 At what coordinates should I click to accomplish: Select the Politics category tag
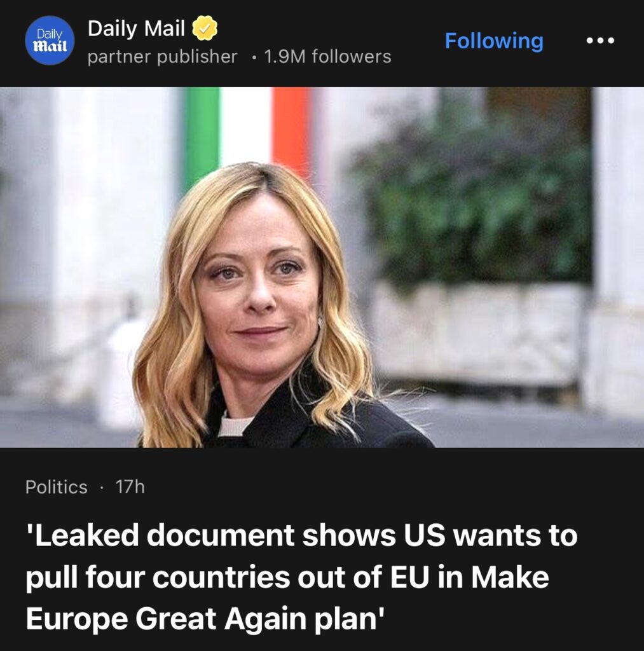click(x=57, y=486)
